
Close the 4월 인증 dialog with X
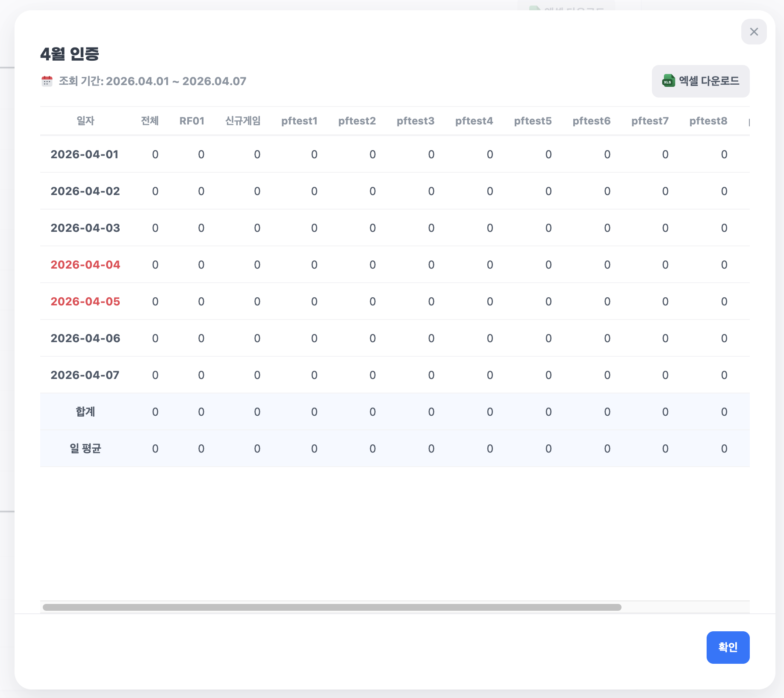(754, 32)
